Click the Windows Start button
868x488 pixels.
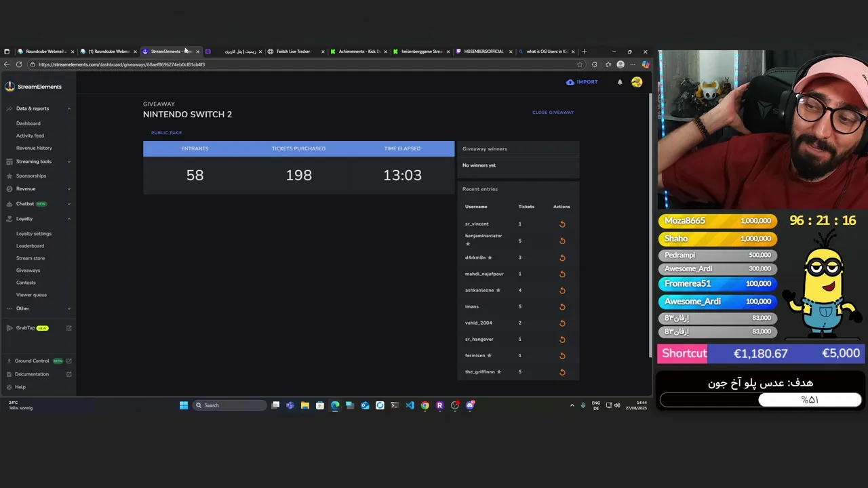tap(184, 405)
